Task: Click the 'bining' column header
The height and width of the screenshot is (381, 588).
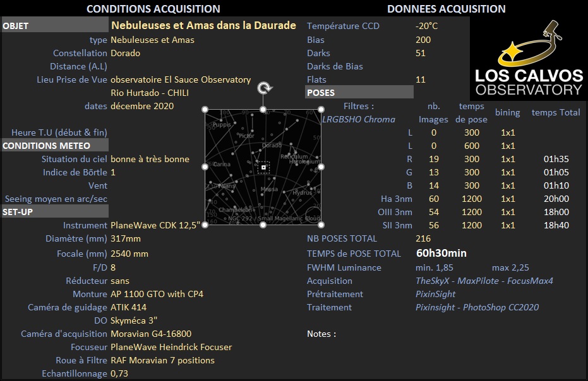Action: pyautogui.click(x=507, y=113)
